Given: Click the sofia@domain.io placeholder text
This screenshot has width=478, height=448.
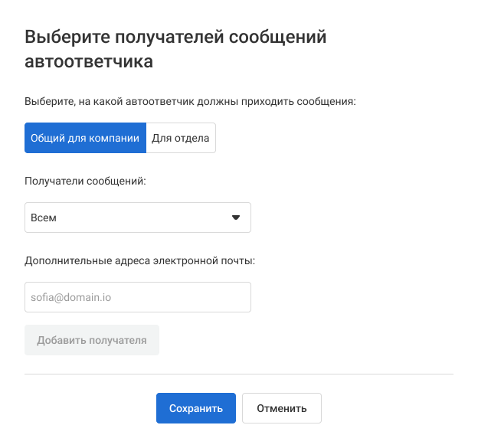Looking at the screenshot, I should [x=71, y=297].
